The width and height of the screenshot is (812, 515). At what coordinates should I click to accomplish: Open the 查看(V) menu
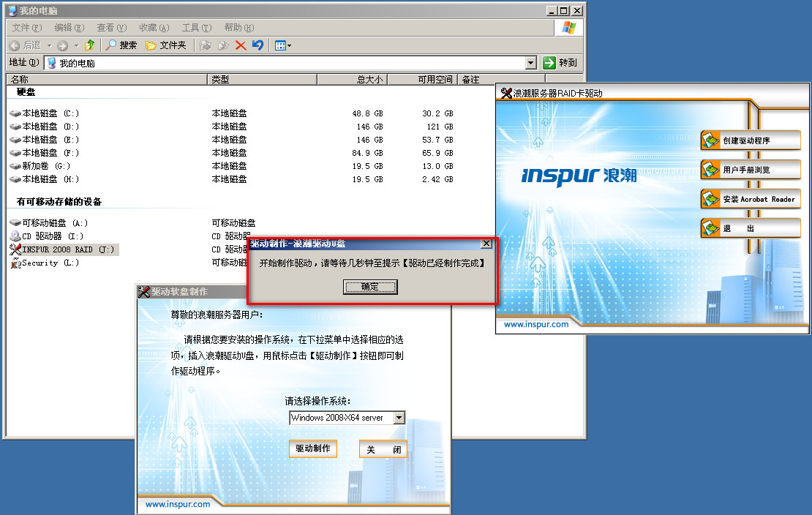112,28
